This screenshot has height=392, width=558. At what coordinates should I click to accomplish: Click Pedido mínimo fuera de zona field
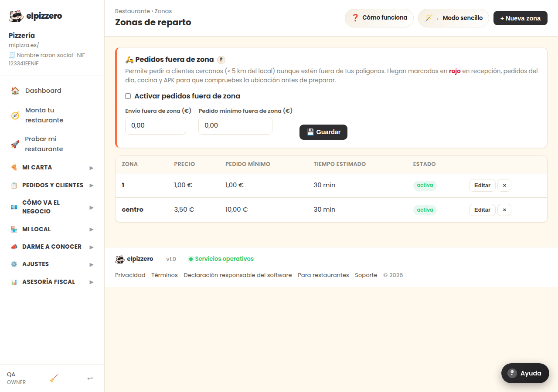[235, 125]
